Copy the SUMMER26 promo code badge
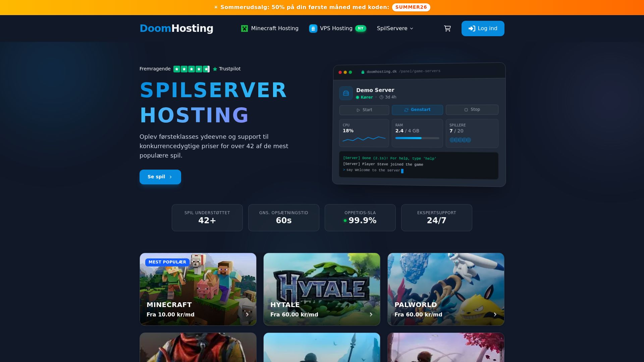 tap(411, 7)
